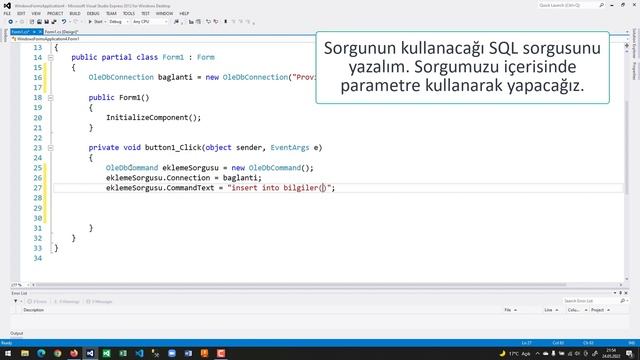Open the DEBUG menu
Image resolution: width=640 pixels, height=360 pixels.
coord(93,13)
